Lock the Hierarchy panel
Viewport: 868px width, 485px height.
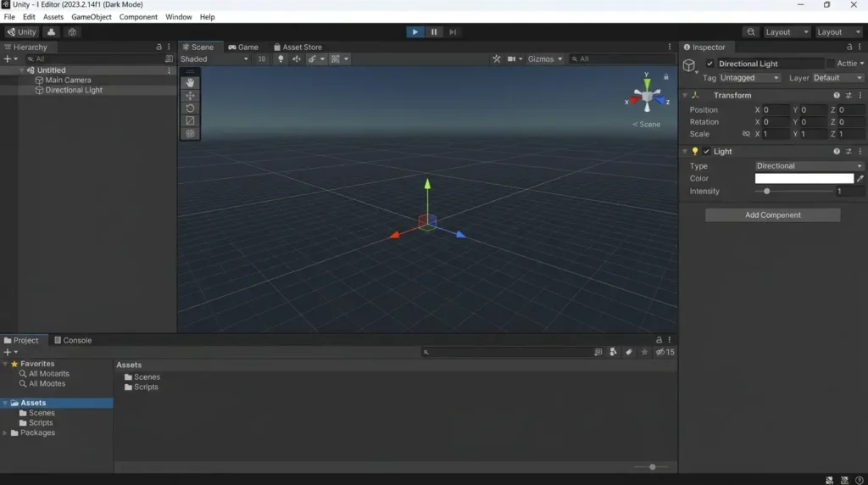(x=159, y=47)
